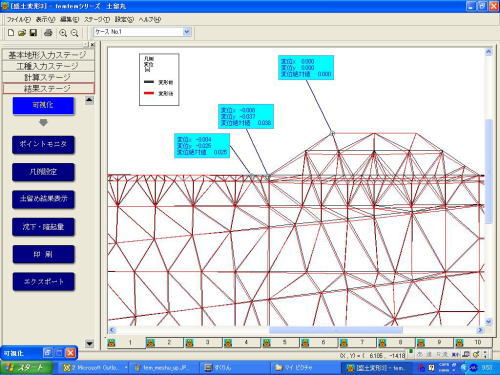Screen dimensions: 500x375
Task: Click the エクスポート button
Action: click(43, 282)
